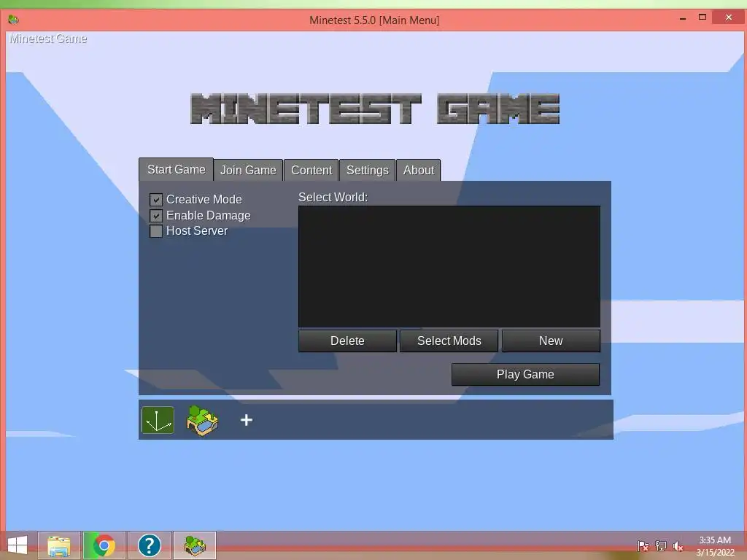Create a New world
This screenshot has width=747, height=560.
click(551, 341)
